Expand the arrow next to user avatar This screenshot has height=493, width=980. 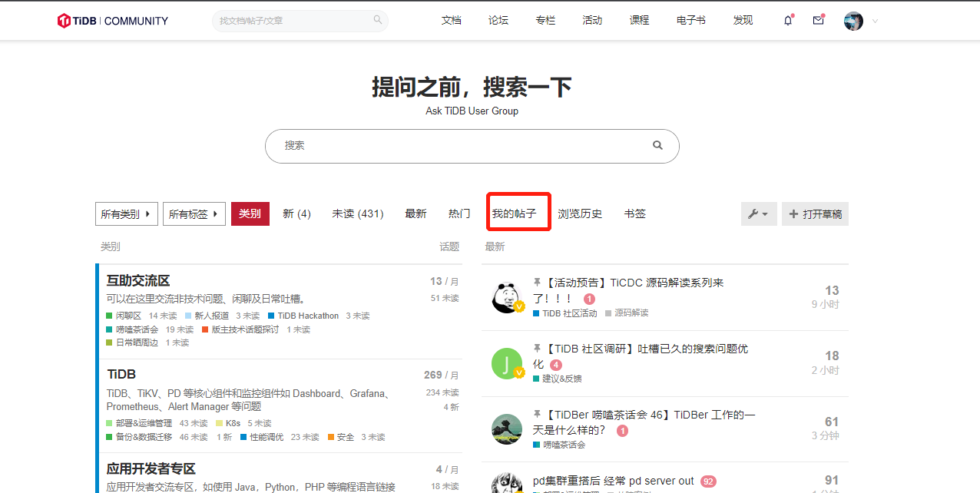point(875,22)
